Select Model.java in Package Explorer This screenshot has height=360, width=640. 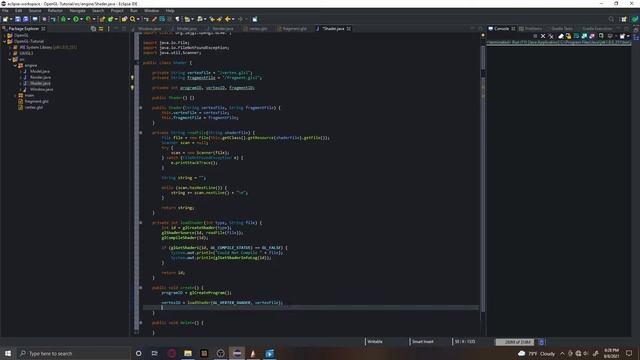(x=40, y=71)
